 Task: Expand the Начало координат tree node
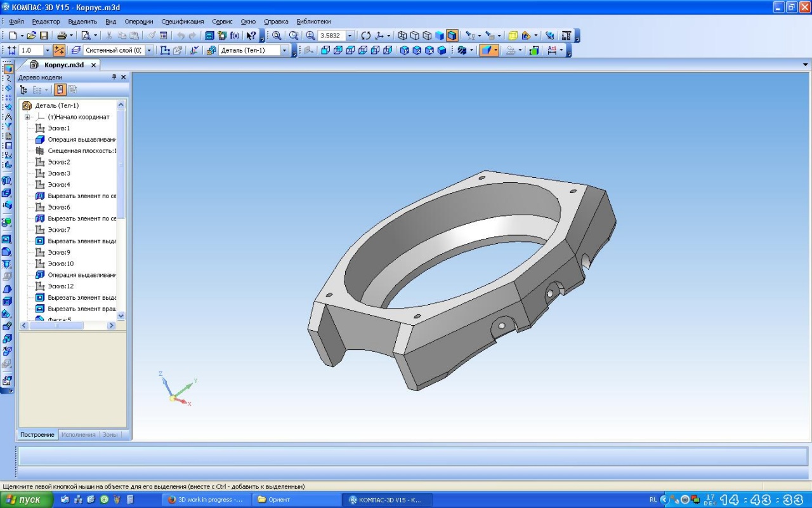[x=27, y=117]
